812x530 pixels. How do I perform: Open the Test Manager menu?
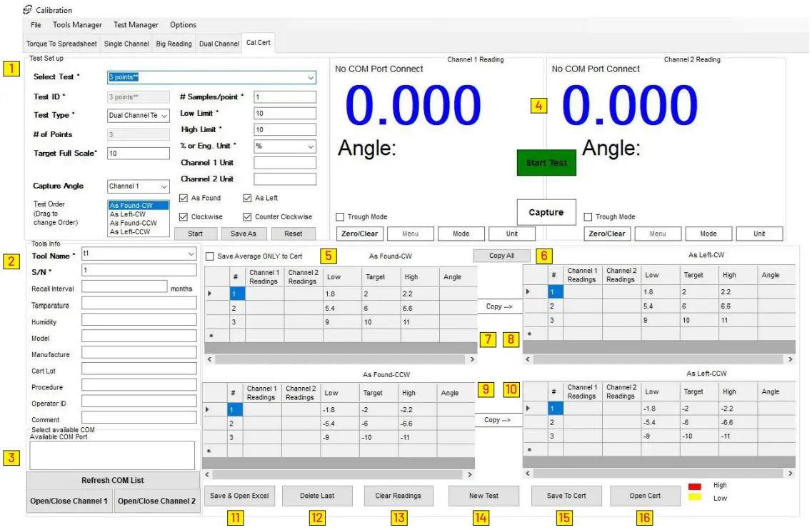[136, 25]
